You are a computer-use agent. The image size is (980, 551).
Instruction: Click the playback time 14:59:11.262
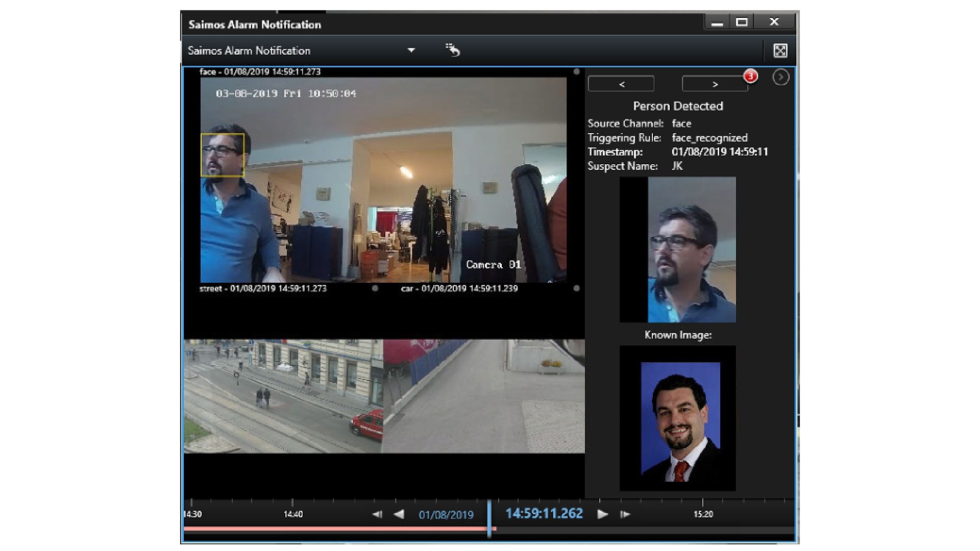tap(544, 513)
